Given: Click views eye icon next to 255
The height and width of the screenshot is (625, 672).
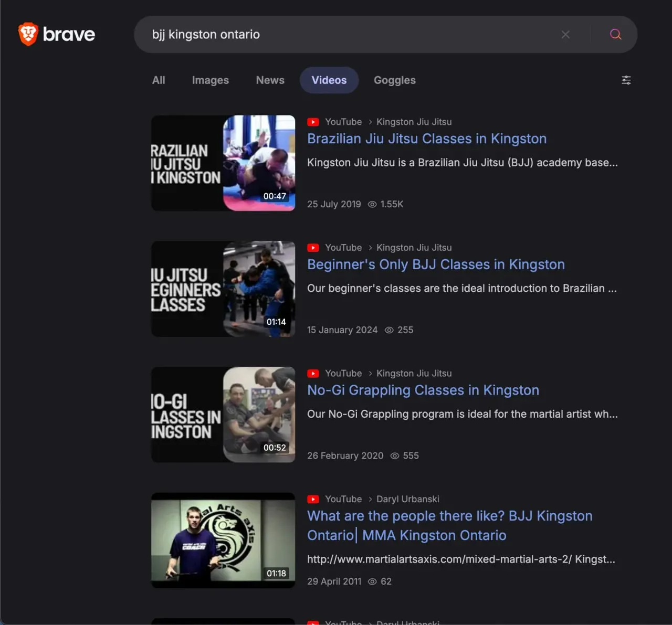Looking at the screenshot, I should tap(389, 330).
